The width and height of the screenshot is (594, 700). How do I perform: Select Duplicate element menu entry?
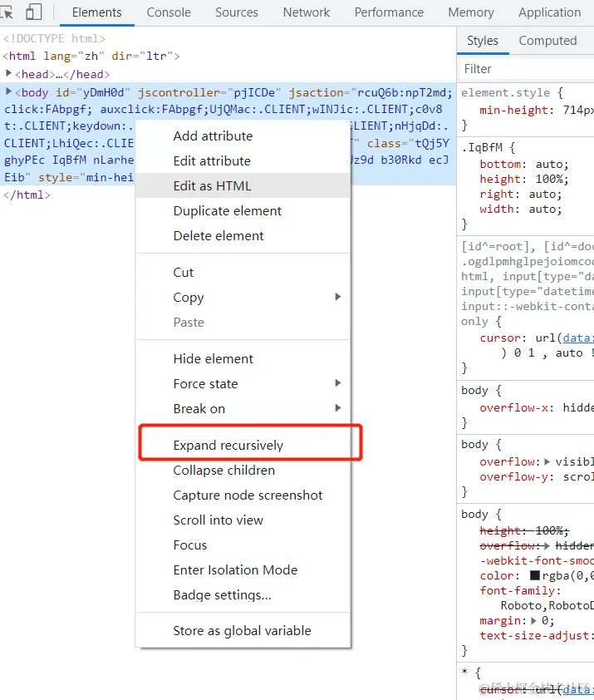(243, 210)
